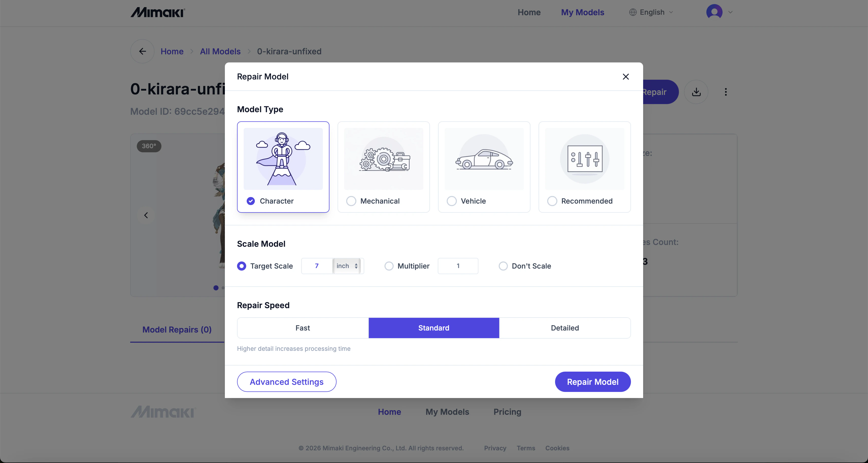868x463 pixels.
Task: Close the Repair Model dialog
Action: click(625, 77)
